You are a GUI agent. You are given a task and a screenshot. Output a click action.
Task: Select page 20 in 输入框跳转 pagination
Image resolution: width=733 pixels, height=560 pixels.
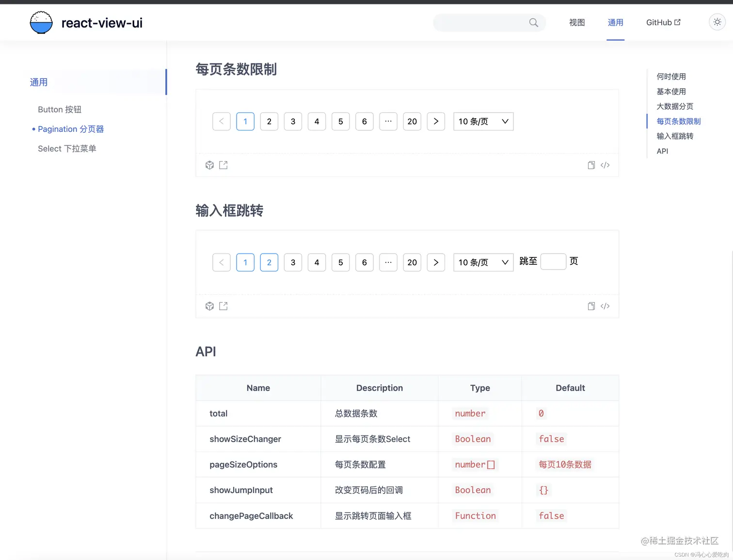tap(412, 262)
